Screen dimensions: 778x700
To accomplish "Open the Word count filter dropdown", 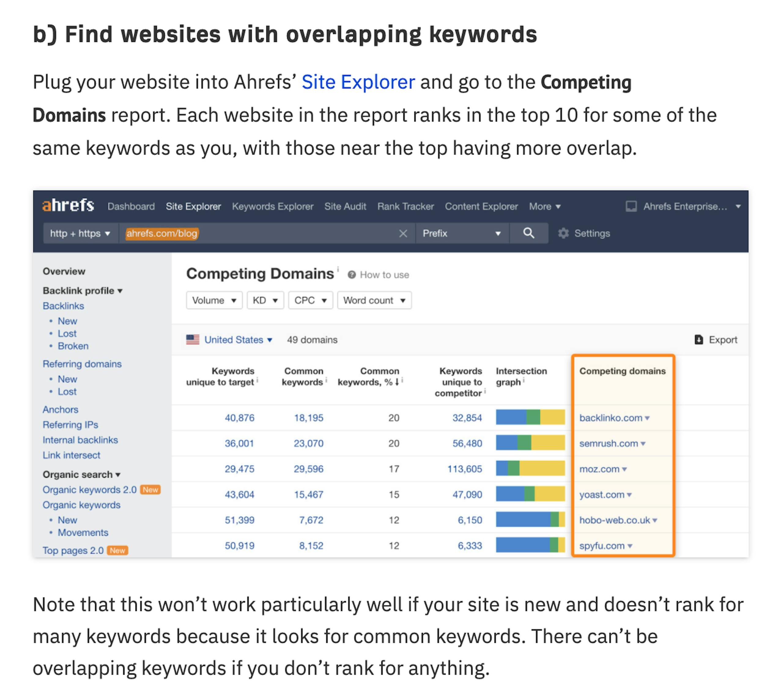I will pyautogui.click(x=374, y=300).
